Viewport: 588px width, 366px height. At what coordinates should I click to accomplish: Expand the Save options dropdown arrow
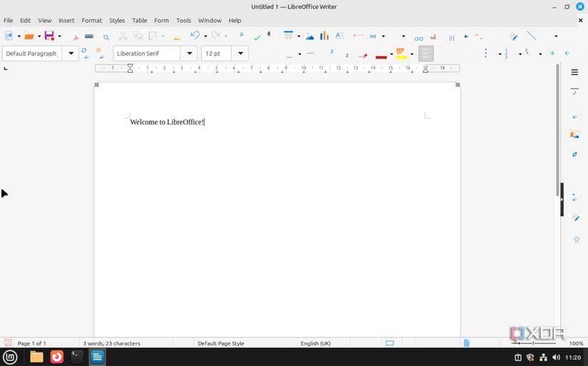coord(59,36)
